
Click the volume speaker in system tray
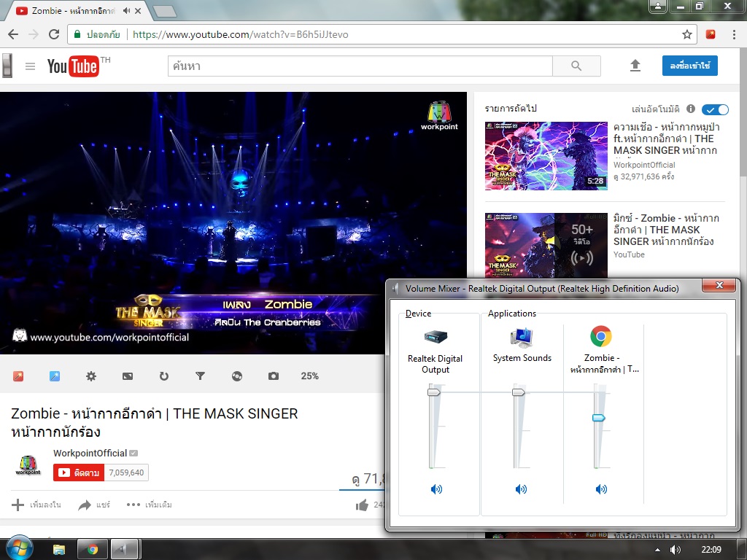pyautogui.click(x=675, y=550)
